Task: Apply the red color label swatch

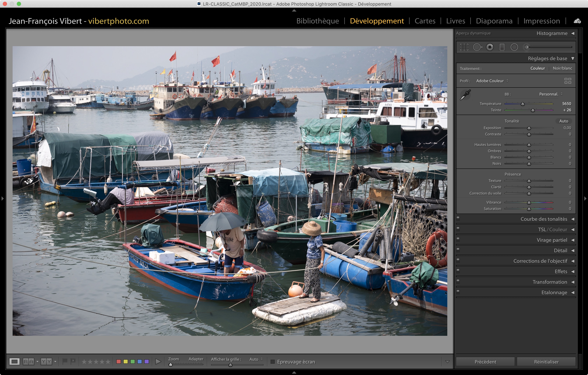Action: click(119, 361)
